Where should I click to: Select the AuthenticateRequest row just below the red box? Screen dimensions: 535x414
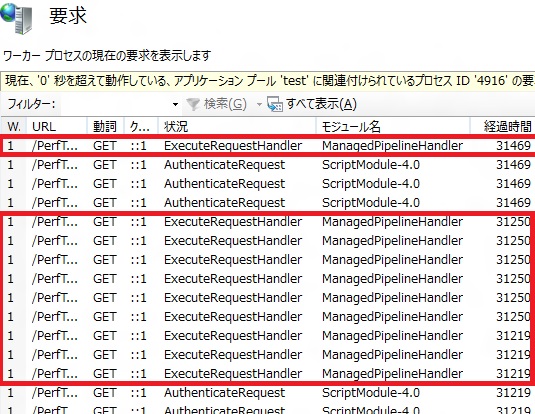[x=268, y=393]
